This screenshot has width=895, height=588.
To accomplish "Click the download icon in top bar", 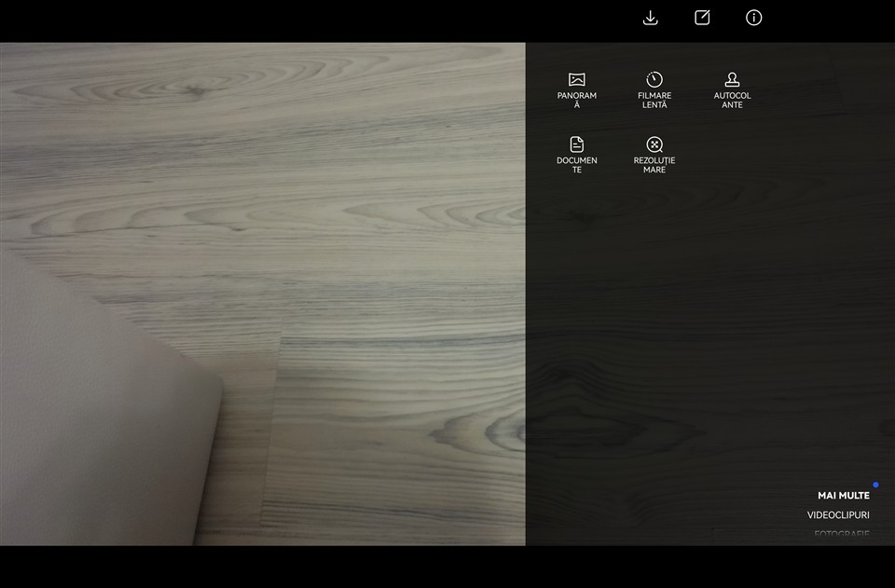I will pos(651,18).
